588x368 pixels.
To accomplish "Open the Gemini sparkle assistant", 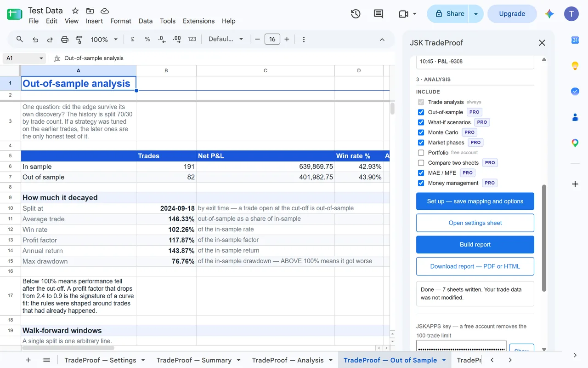I will pyautogui.click(x=549, y=14).
